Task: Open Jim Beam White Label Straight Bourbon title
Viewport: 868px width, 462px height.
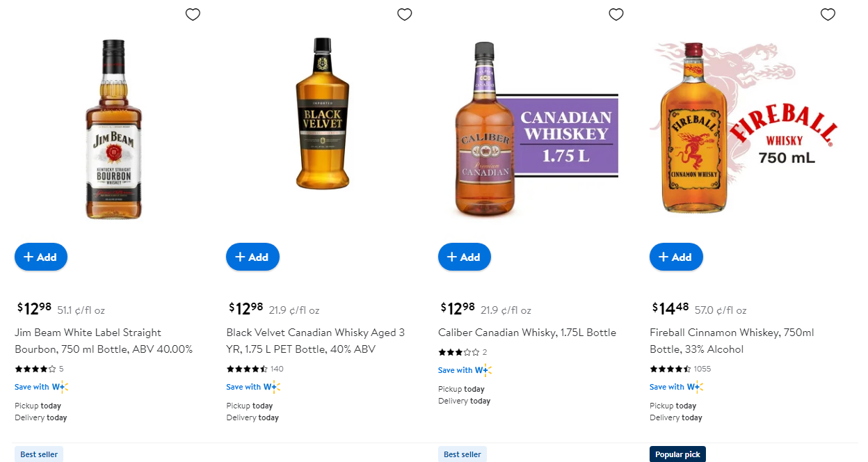Action: click(x=104, y=341)
